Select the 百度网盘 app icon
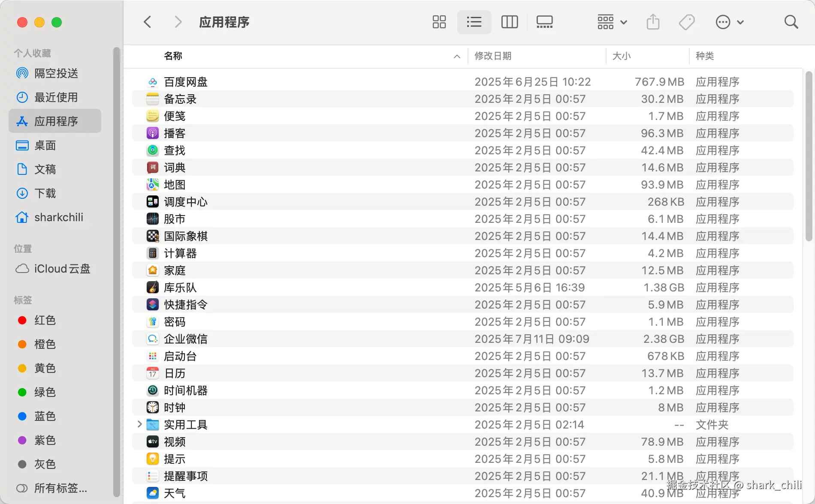This screenshot has width=815, height=504. coord(153,82)
